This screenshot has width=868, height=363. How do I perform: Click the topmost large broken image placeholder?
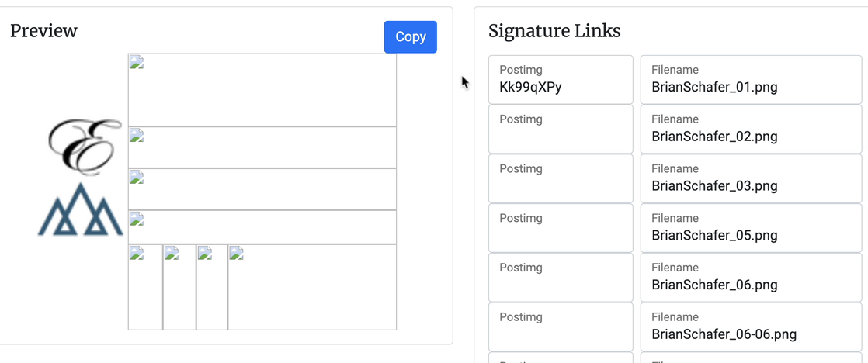tap(262, 90)
